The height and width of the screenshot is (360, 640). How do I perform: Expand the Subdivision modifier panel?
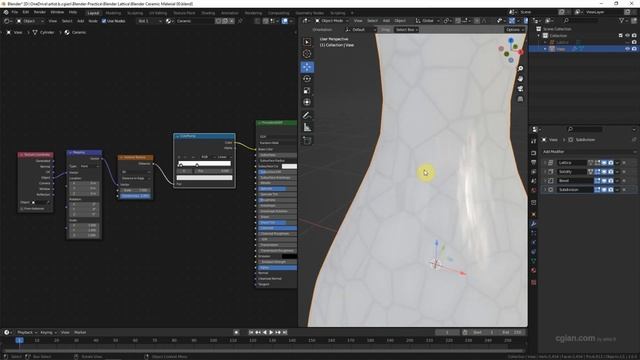[545, 189]
